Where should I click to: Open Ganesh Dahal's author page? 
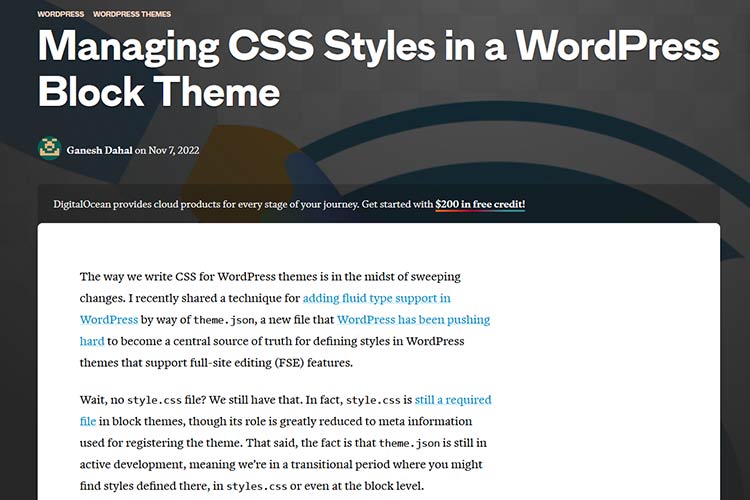pyautogui.click(x=99, y=149)
